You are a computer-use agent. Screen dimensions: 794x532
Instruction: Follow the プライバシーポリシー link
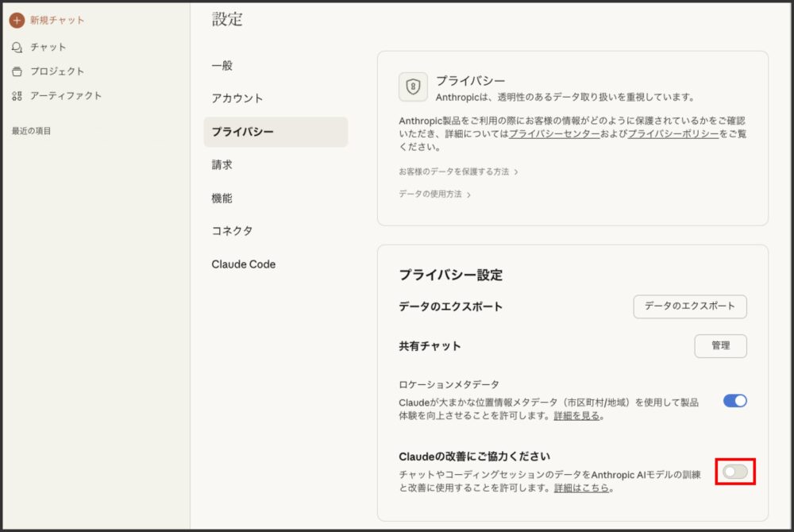[x=673, y=134]
